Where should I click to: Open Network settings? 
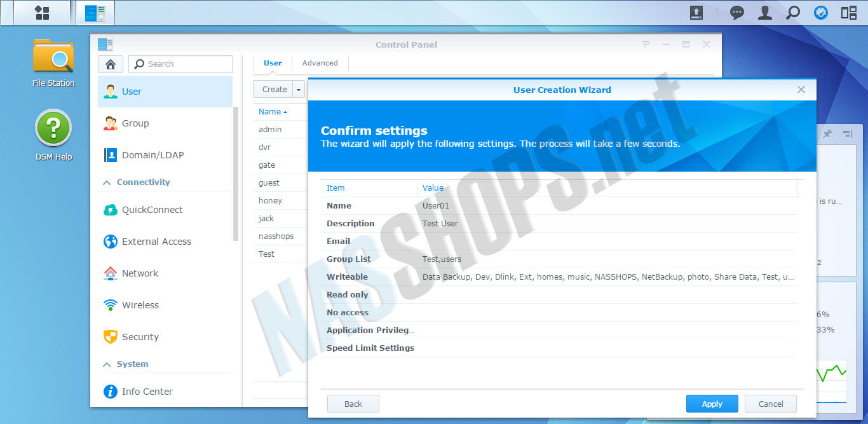(165, 273)
